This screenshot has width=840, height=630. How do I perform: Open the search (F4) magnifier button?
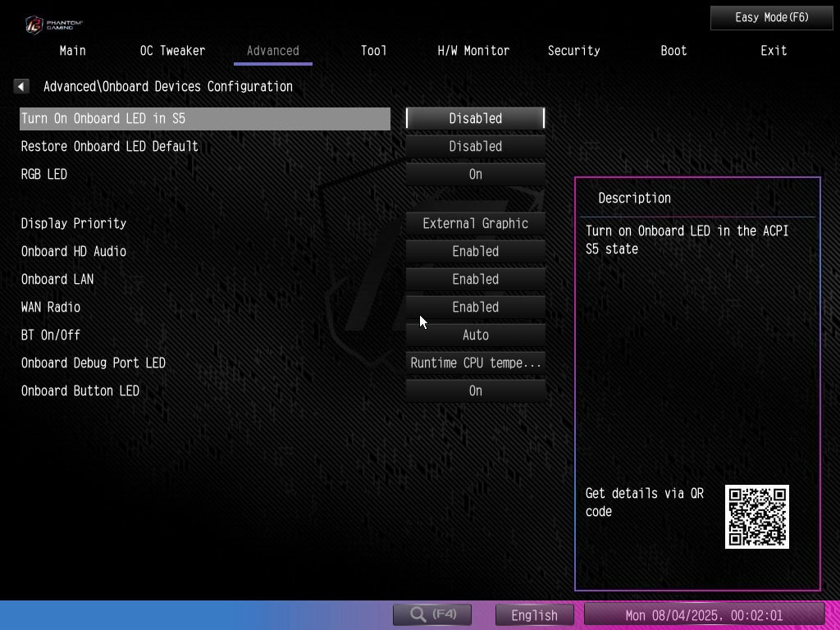[x=432, y=614]
